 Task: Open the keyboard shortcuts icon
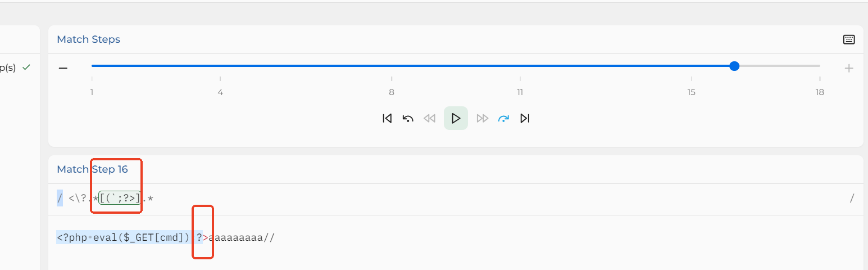point(849,39)
